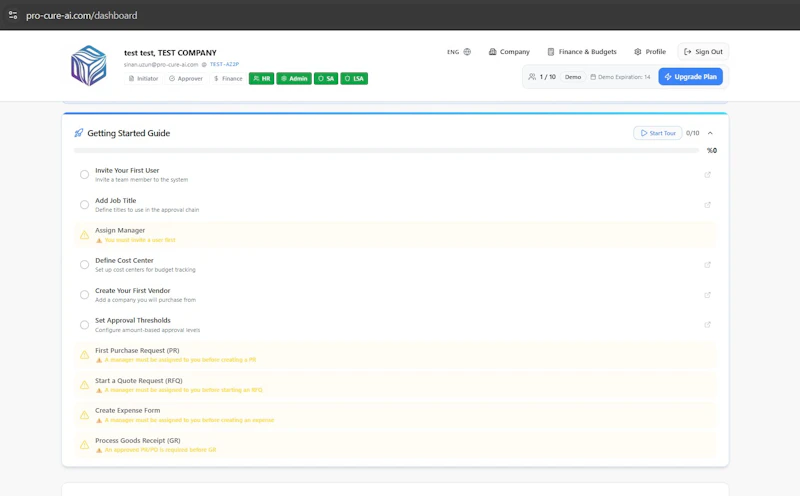Screen dimensions: 800x496
Task: Click the Upgrade Plan button
Action: (x=690, y=77)
